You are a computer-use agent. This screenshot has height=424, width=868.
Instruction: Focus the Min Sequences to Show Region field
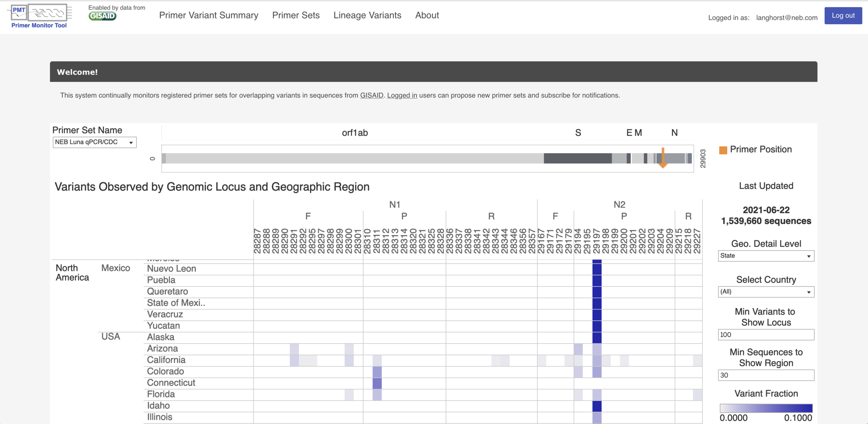coord(766,375)
